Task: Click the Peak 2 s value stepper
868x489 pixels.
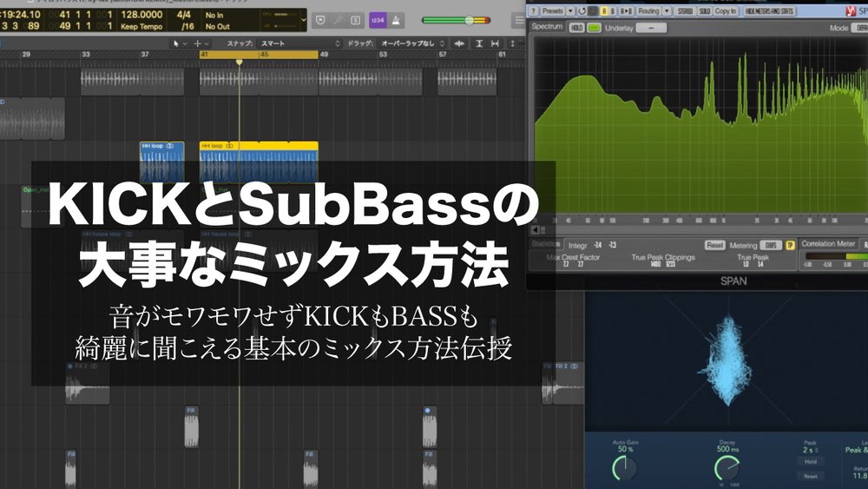Action: point(811,450)
